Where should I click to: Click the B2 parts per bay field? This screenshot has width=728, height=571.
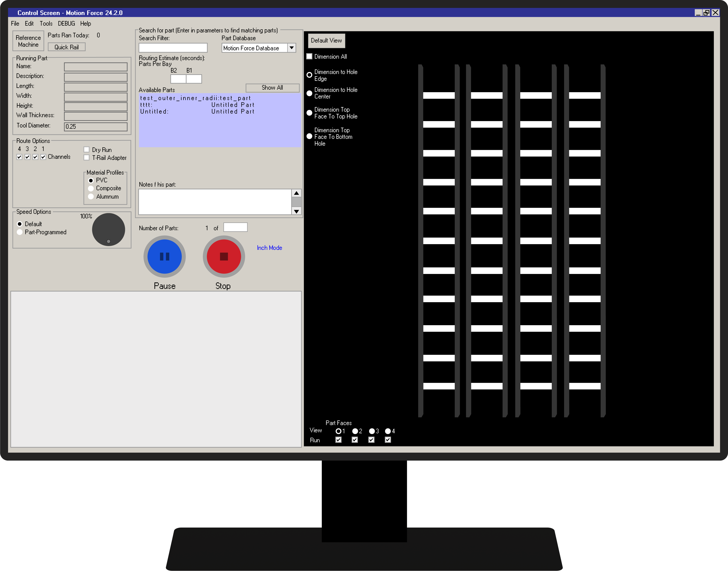pos(178,79)
